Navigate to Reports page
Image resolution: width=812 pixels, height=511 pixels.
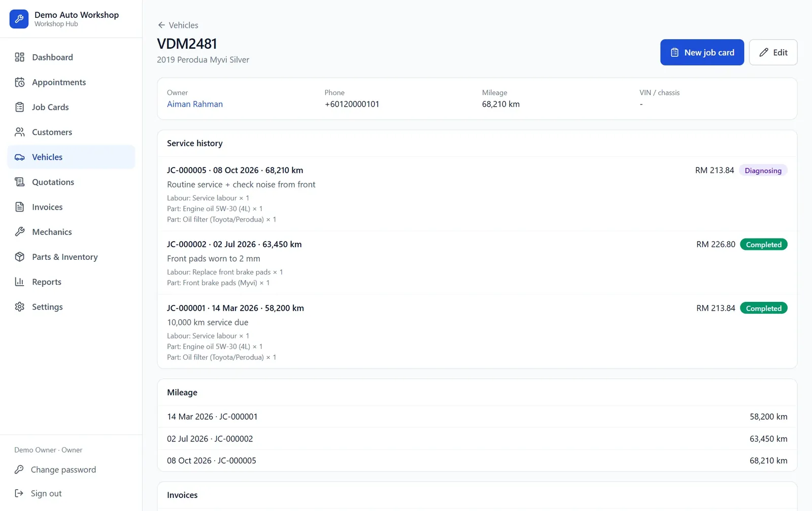(x=71, y=282)
